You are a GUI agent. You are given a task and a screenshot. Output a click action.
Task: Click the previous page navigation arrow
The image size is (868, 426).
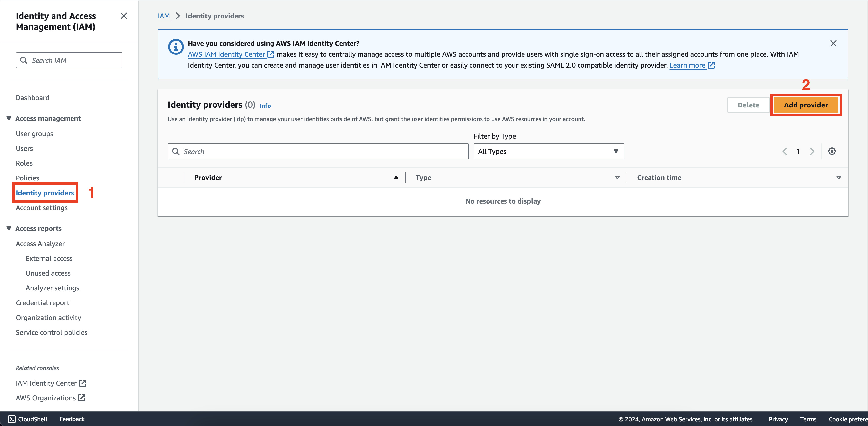click(785, 151)
